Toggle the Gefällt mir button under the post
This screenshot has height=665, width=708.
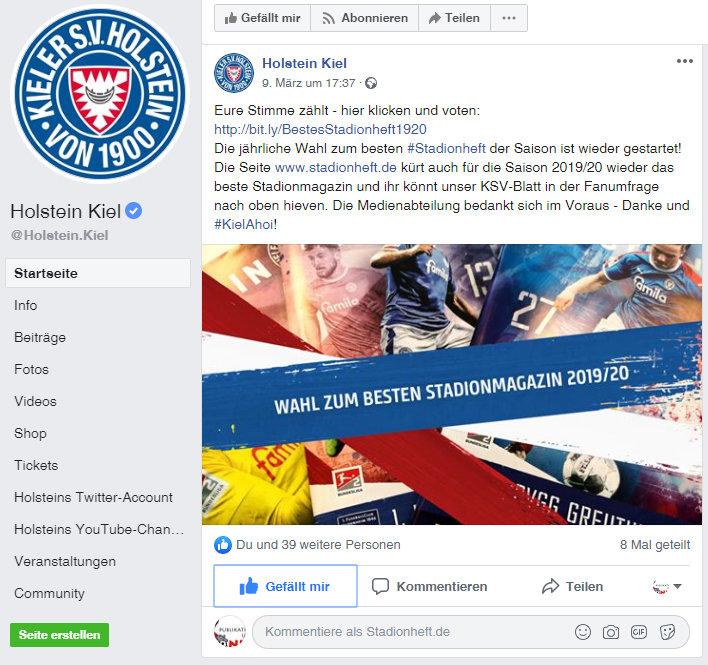[x=285, y=586]
